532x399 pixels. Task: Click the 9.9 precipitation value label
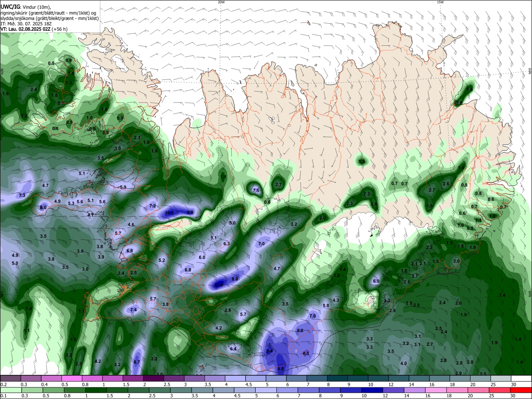pos(190,212)
